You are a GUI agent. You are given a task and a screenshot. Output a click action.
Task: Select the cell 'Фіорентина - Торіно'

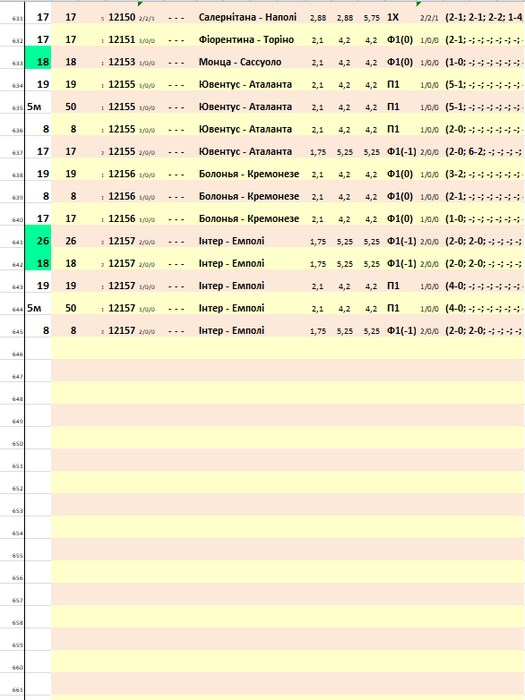point(246,40)
